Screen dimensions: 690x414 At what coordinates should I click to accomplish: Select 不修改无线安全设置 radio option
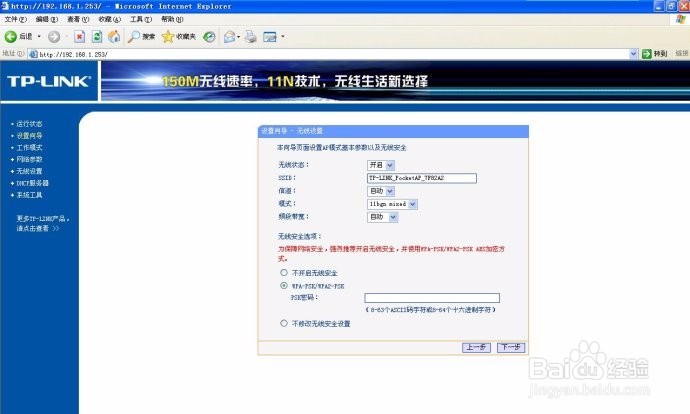pos(284,323)
